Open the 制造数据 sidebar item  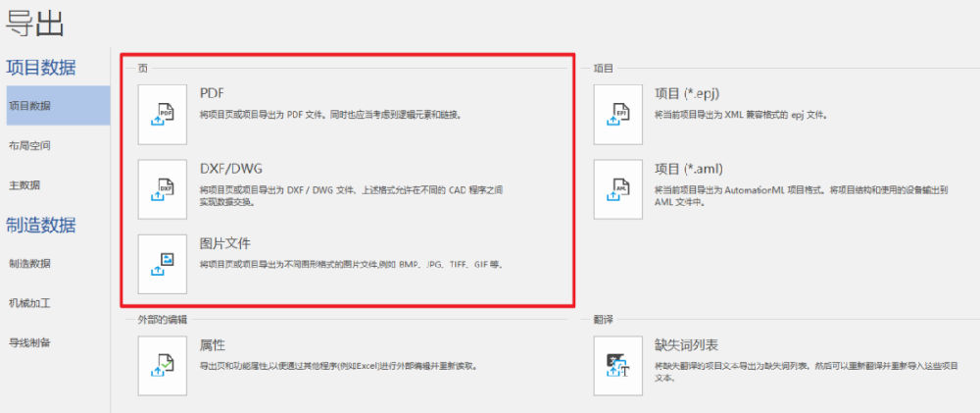tap(29, 264)
